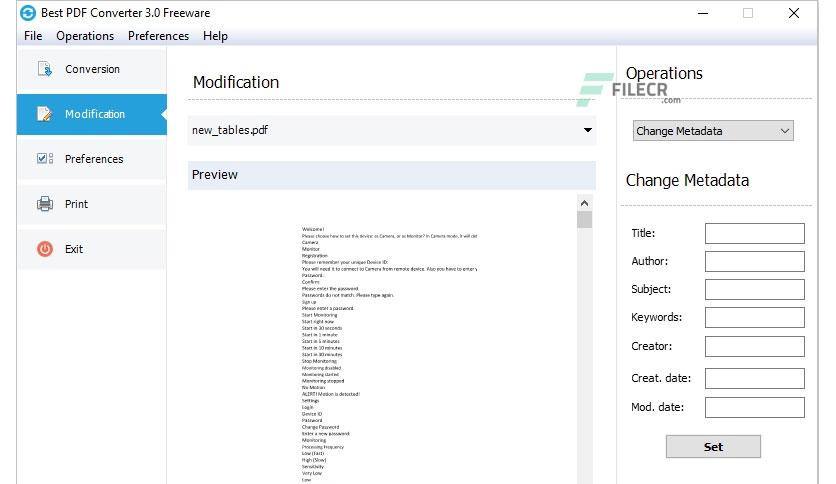Image resolution: width=836 pixels, height=484 pixels.
Task: Open the File menu
Action: [33, 36]
